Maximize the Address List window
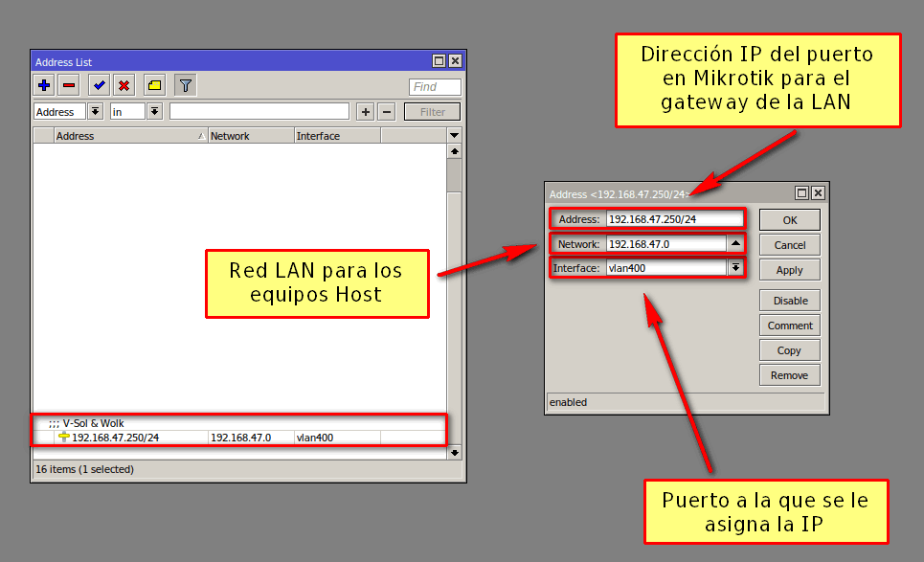924x562 pixels. [439, 60]
